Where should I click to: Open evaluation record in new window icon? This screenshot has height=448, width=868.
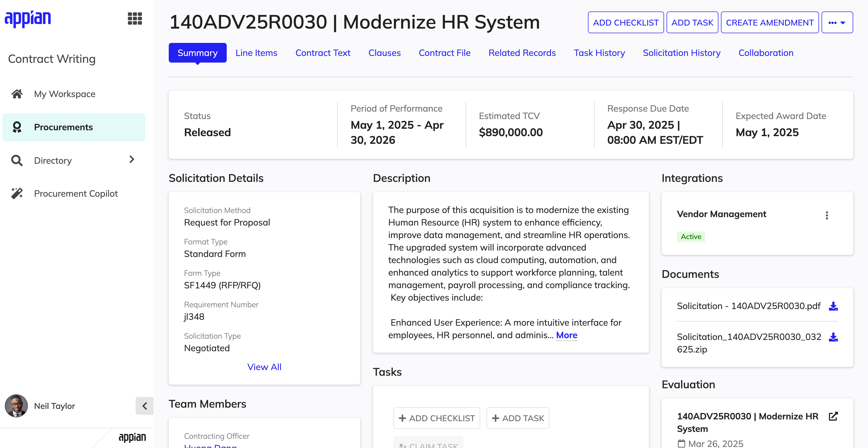click(833, 416)
